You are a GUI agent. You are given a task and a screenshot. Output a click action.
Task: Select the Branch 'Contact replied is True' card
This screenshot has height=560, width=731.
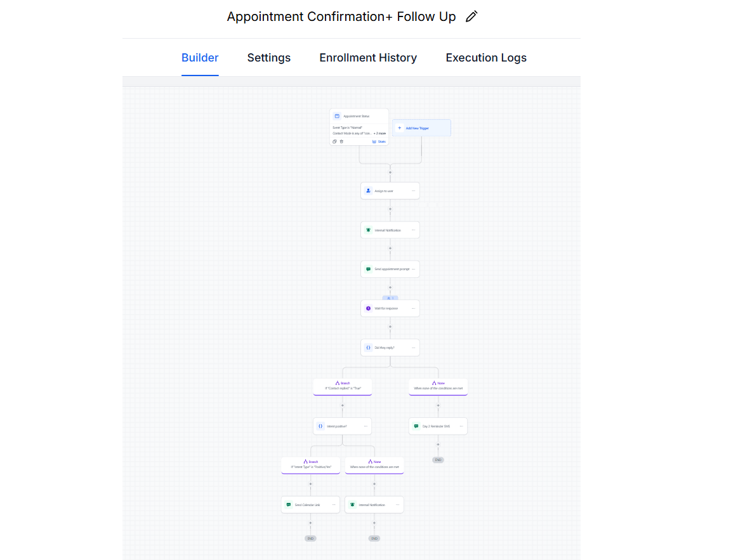pyautogui.click(x=343, y=387)
